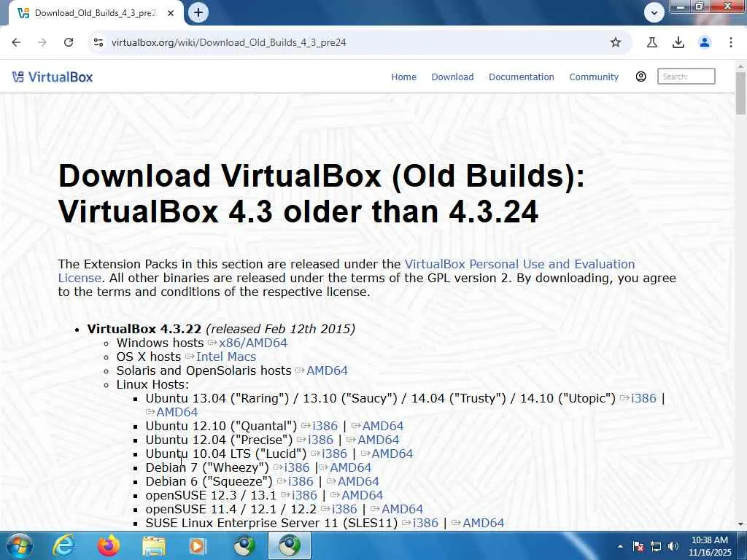
Task: Download Solaris and OpenSolaris AMD64 build
Action: click(x=327, y=370)
